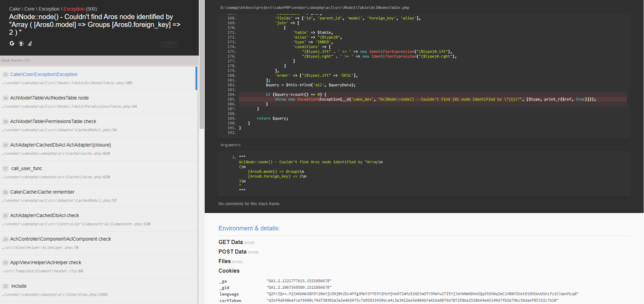Screen dimensions: 644x304
Task: Open frame 25 CachedDbAcl check
Action: 98,219
